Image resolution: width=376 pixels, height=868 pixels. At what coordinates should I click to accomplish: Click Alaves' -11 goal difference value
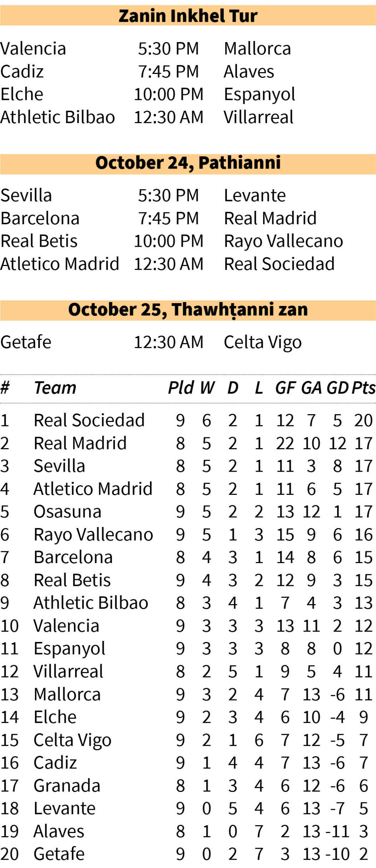337,831
